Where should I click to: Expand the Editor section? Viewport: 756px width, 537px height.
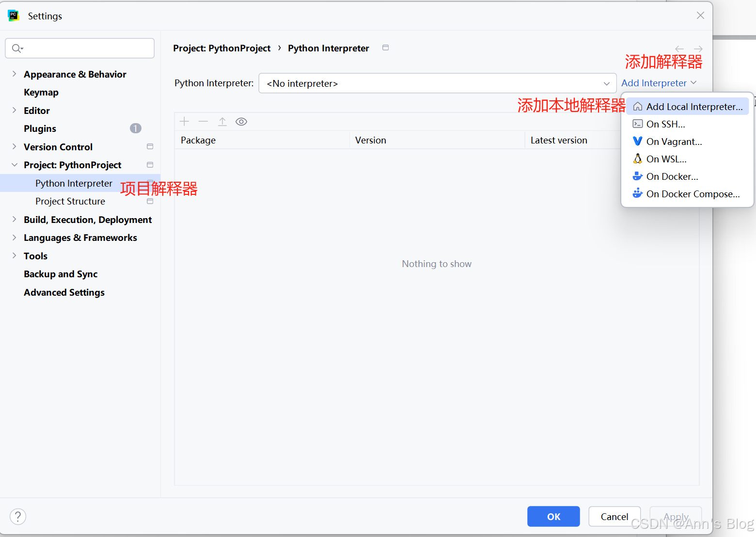tap(14, 110)
